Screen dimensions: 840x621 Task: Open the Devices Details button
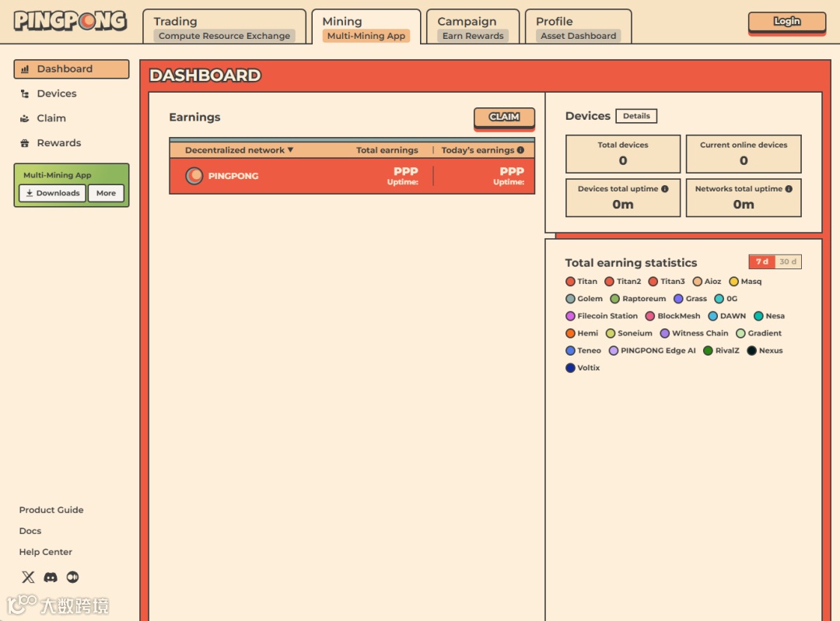point(636,116)
